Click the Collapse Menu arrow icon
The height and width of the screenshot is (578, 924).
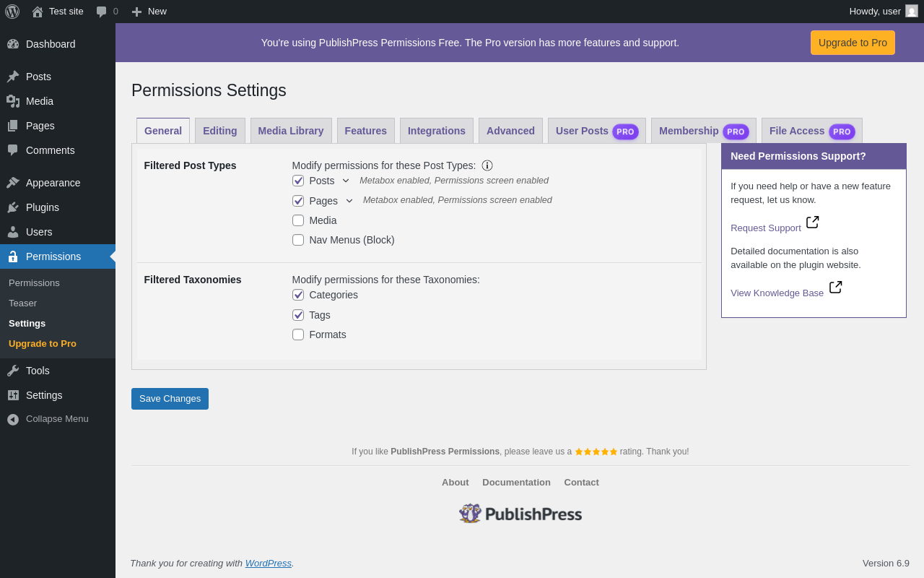(x=13, y=419)
